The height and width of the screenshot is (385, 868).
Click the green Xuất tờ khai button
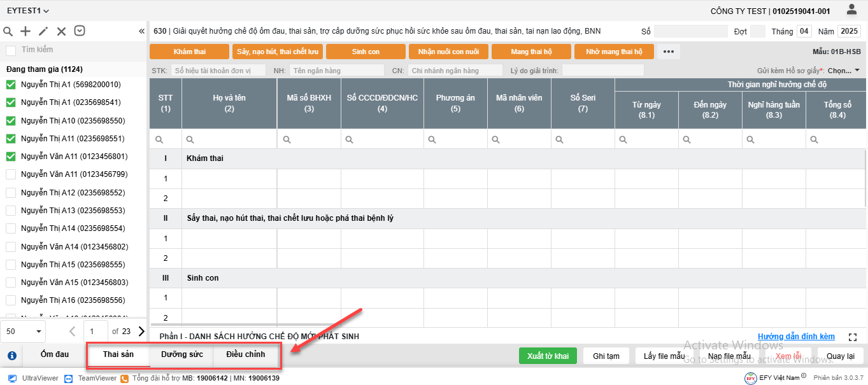(x=548, y=356)
